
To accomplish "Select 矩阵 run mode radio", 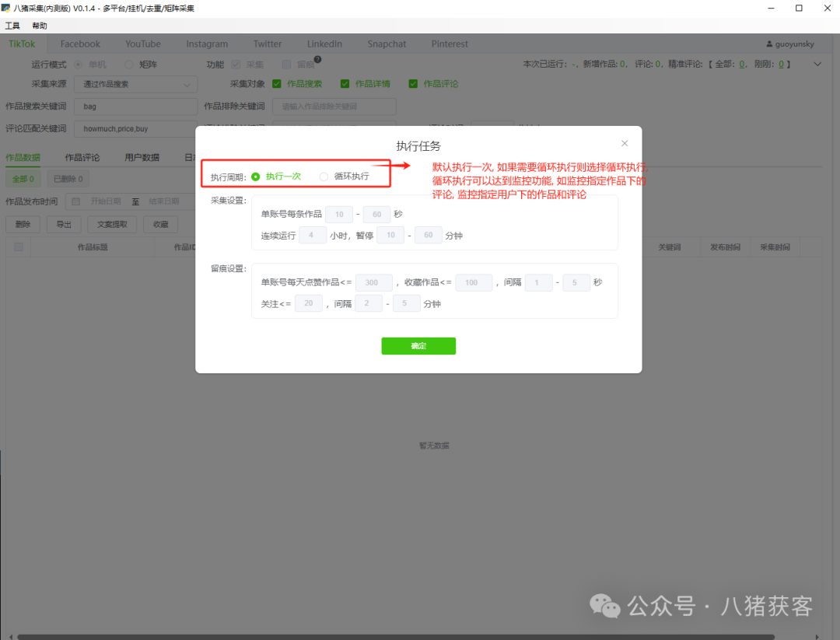I will 128,65.
